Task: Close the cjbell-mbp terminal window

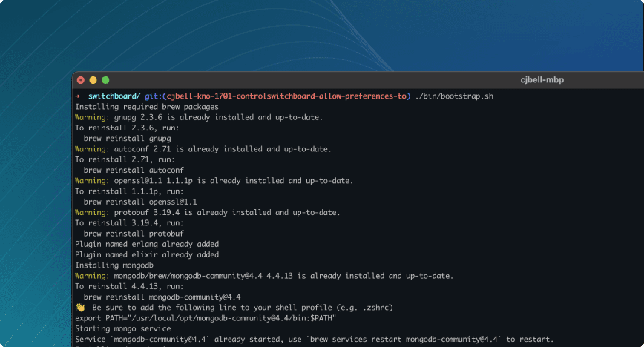Action: [80, 80]
